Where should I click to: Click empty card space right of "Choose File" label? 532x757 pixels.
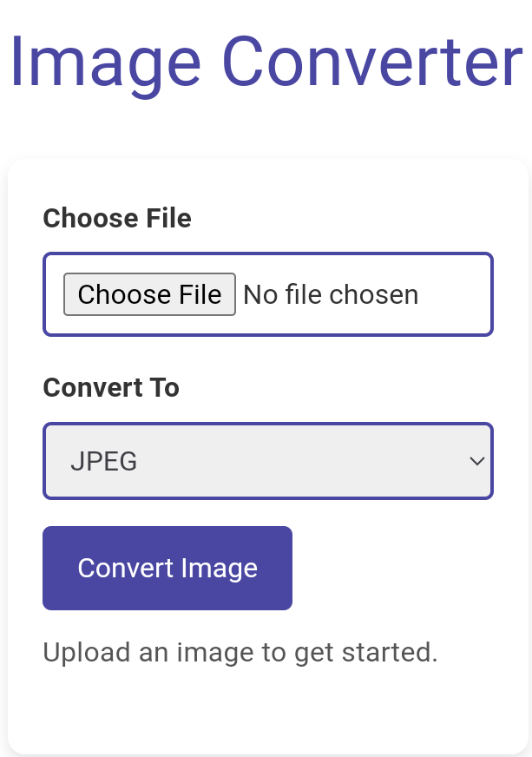coord(347,218)
